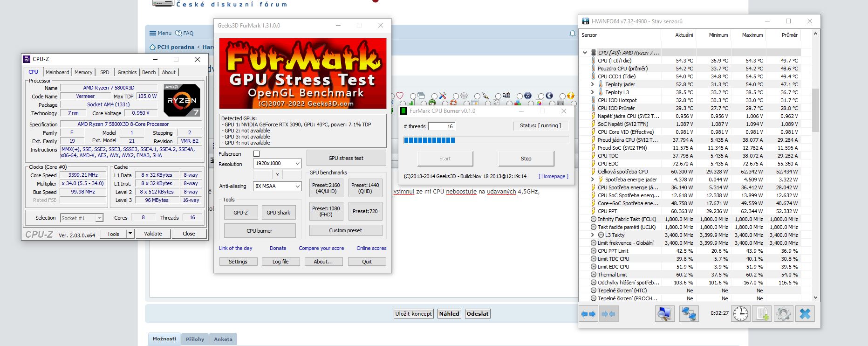
Task: Close sensors with the blue X icon
Action: (805, 314)
